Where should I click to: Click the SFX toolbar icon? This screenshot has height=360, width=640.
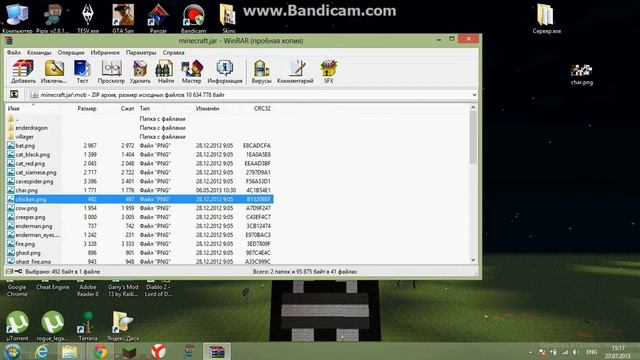[x=329, y=71]
